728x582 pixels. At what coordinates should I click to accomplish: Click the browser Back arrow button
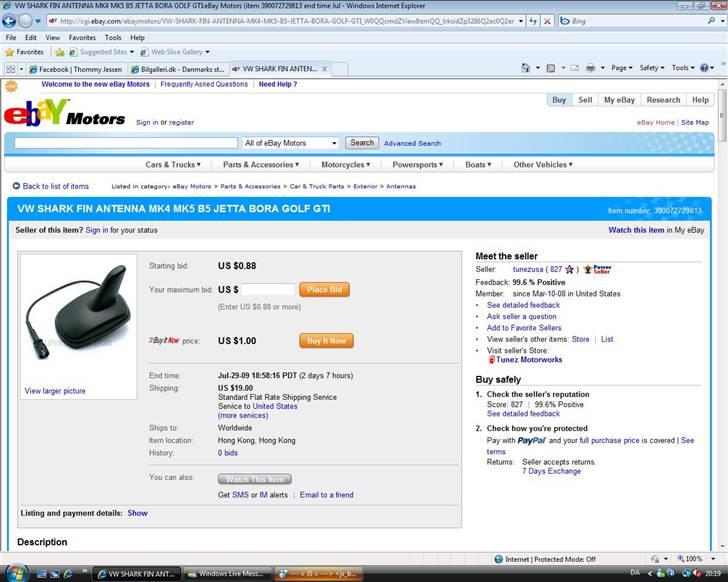(x=10, y=20)
